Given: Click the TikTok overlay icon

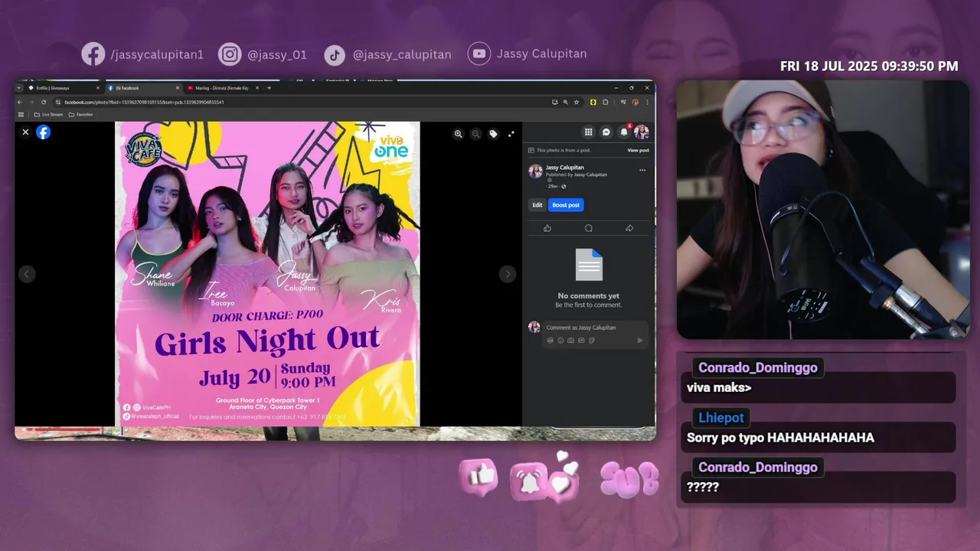Looking at the screenshot, I should click(x=335, y=54).
